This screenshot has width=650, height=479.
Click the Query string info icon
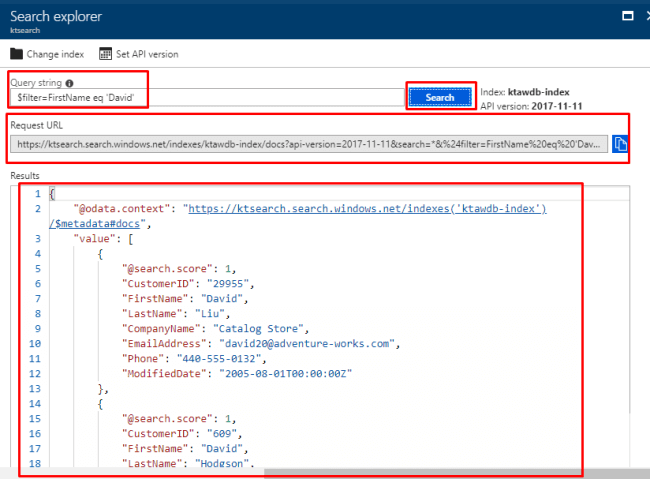click(x=70, y=83)
